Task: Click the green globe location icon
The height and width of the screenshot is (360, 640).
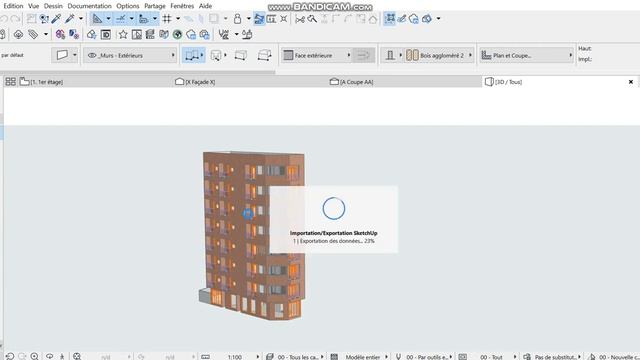Action: coord(177,34)
